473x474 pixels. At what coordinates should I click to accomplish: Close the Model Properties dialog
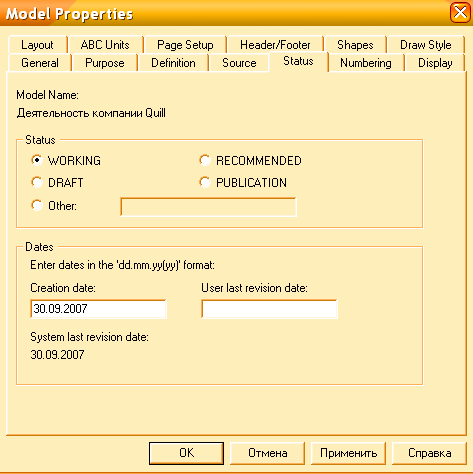pyautogui.click(x=460, y=13)
